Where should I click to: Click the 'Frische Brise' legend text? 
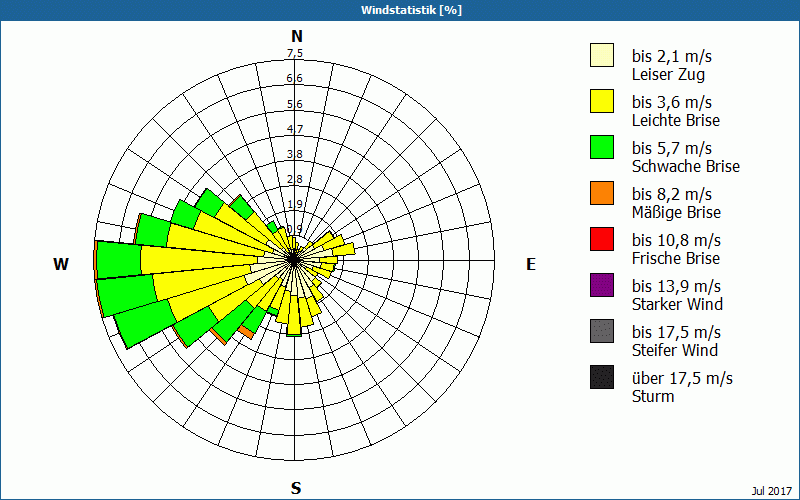[x=676, y=258]
